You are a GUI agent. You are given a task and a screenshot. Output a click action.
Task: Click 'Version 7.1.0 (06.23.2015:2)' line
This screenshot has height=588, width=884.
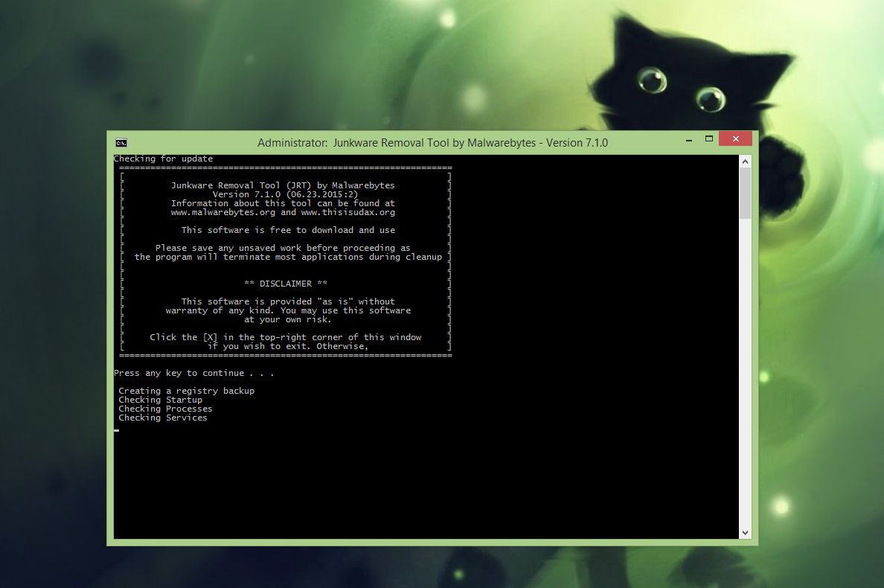tap(285, 194)
